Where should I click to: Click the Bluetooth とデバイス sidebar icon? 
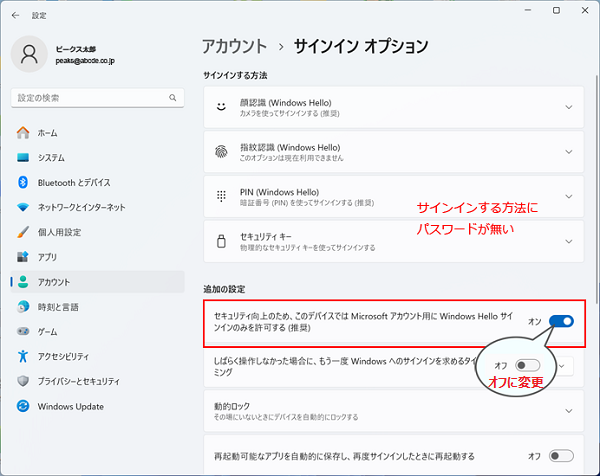pos(23,182)
